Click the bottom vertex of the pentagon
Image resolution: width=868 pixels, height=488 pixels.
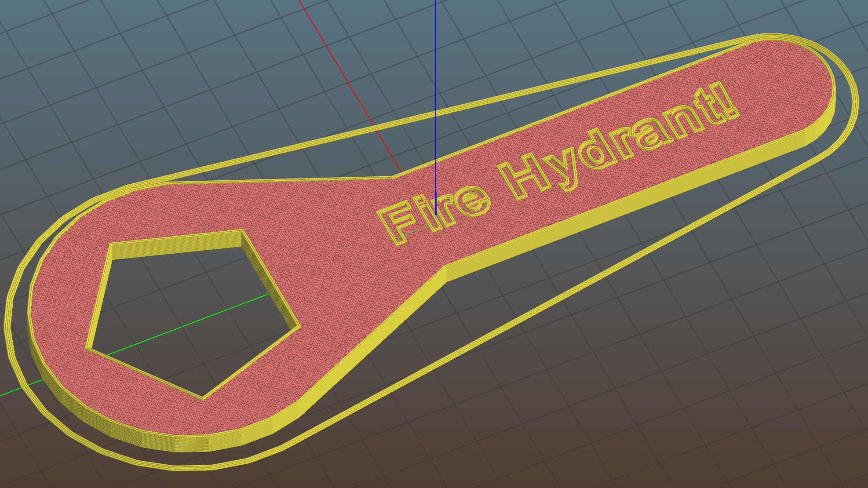203,397
